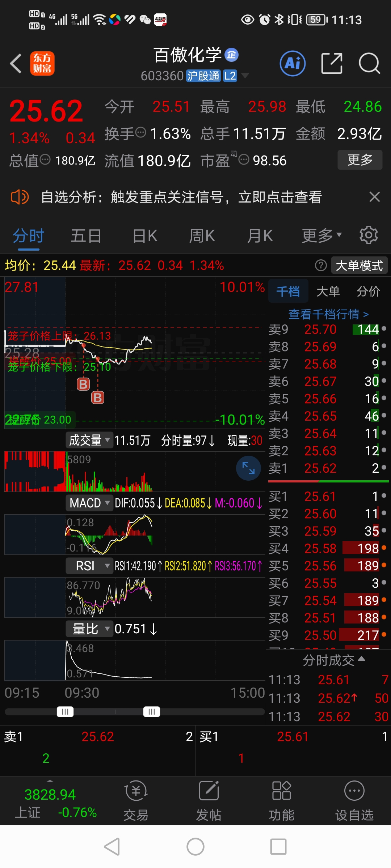Tap 买1 25.61 bottom quote bar
This screenshot has height=868, width=391.
click(293, 736)
